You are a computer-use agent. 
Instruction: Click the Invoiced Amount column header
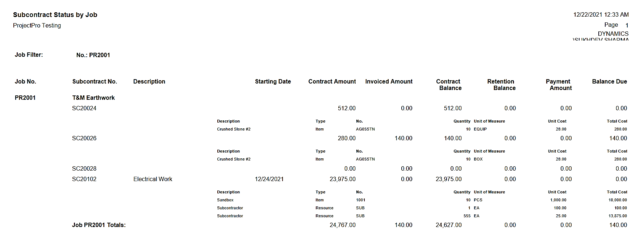pyautogui.click(x=389, y=82)
